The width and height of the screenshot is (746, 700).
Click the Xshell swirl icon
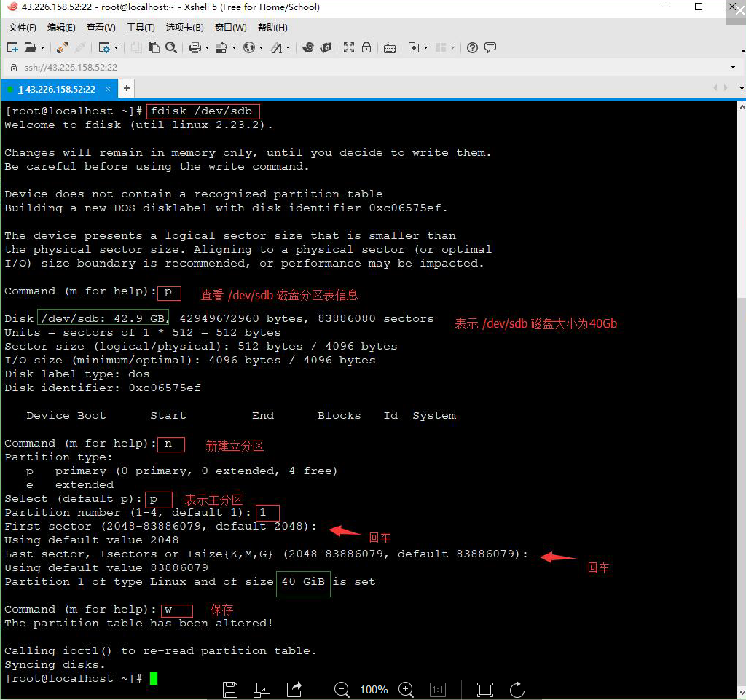308,47
